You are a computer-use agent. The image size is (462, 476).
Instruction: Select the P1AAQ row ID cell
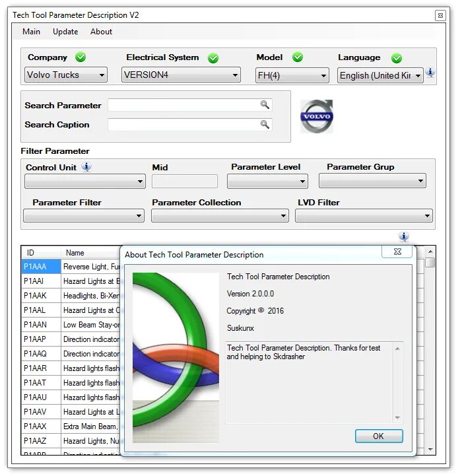tap(42, 354)
